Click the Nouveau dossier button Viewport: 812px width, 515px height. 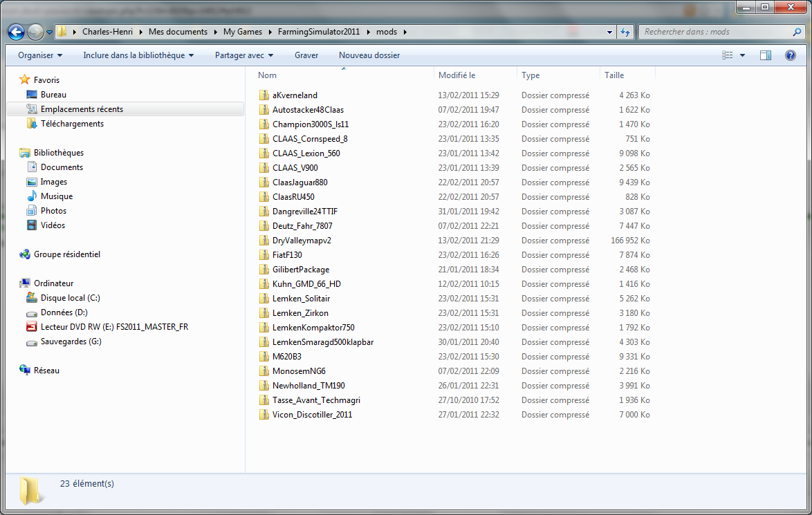coord(369,55)
